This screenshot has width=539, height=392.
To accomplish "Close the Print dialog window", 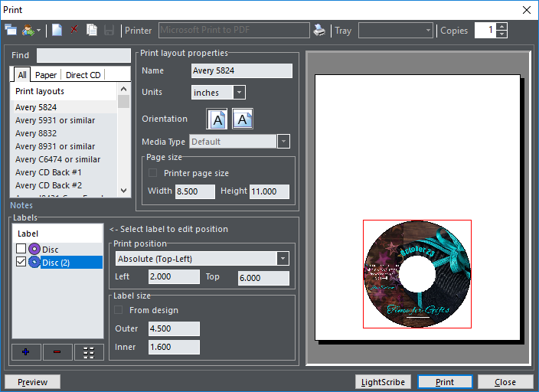I will click(x=526, y=10).
